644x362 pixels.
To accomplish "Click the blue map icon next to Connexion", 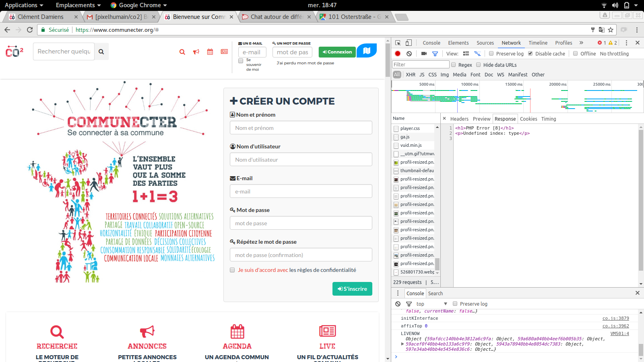I will (366, 51).
